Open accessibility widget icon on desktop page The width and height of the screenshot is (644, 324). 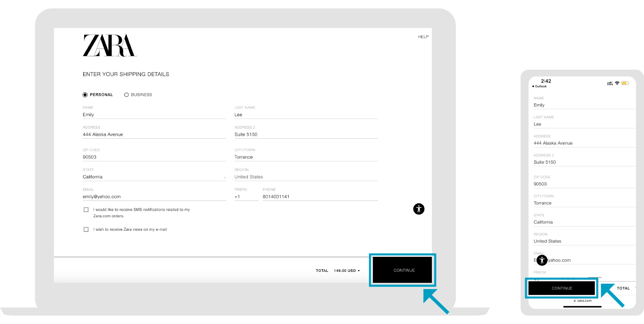click(x=419, y=209)
